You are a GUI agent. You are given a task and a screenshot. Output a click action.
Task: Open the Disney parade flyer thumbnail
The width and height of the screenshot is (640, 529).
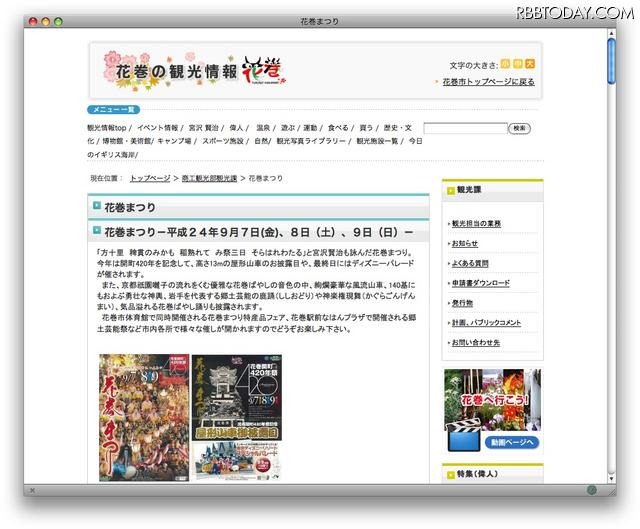point(237,462)
